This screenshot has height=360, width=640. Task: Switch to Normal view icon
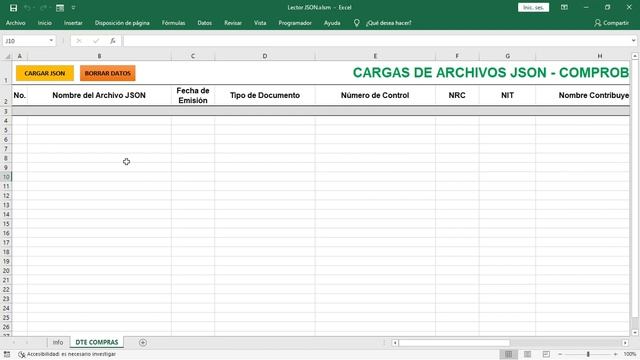tap(508, 354)
